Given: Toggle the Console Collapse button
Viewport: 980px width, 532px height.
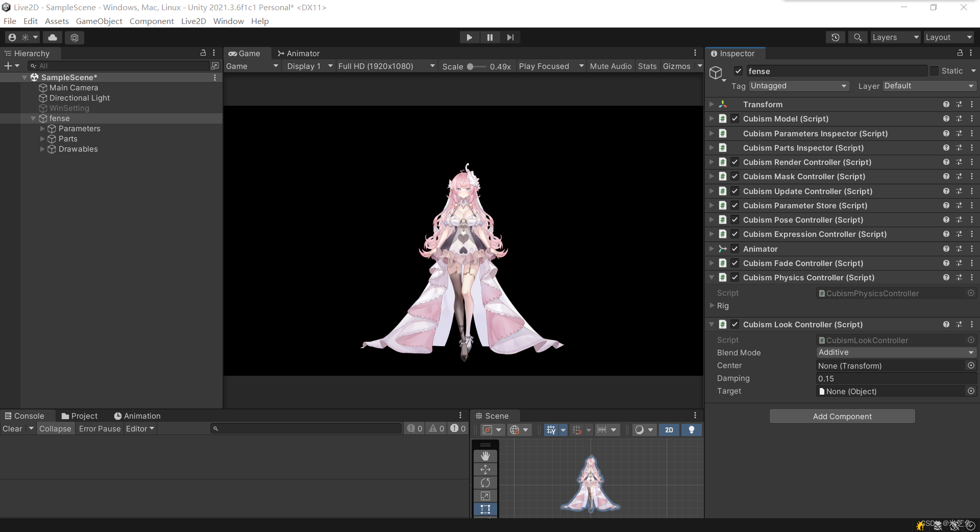Looking at the screenshot, I should 55,428.
